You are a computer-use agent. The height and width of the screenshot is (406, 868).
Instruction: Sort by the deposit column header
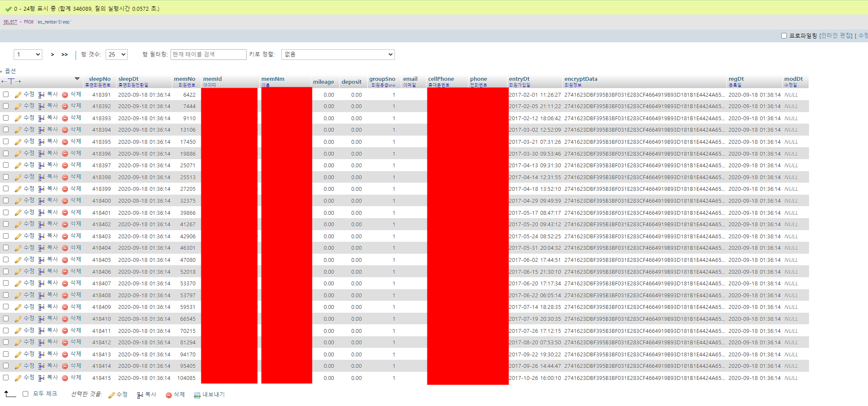[x=351, y=82]
